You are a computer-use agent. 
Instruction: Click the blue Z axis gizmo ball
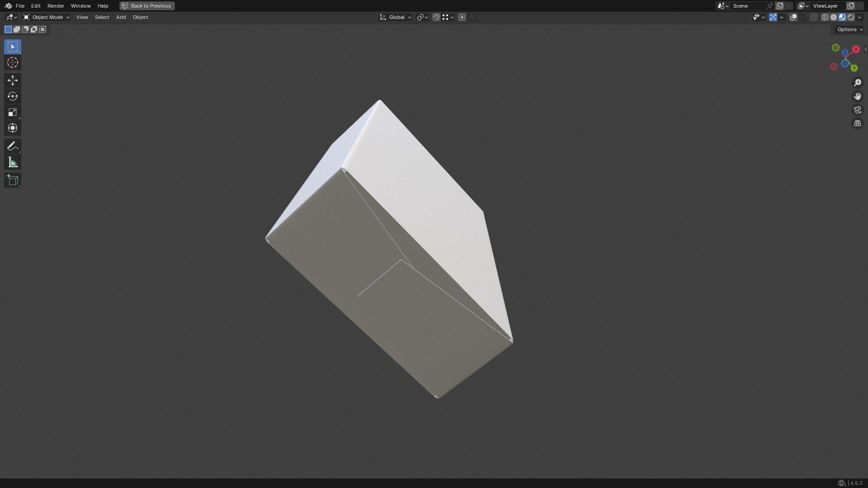tap(845, 53)
